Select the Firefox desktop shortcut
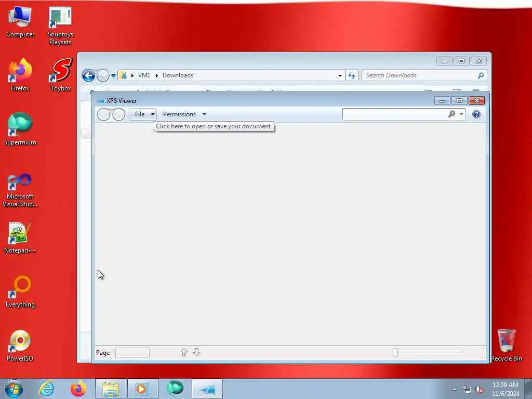The image size is (532, 399). [x=20, y=75]
